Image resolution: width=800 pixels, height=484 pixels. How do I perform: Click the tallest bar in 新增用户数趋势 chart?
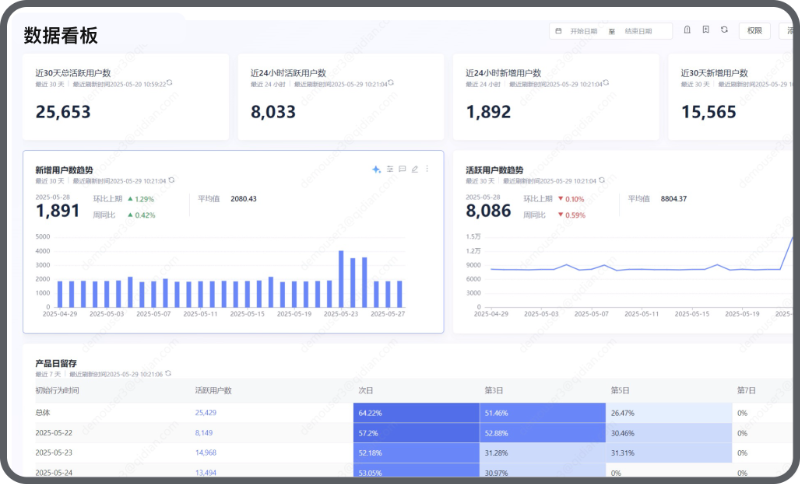coord(341,278)
